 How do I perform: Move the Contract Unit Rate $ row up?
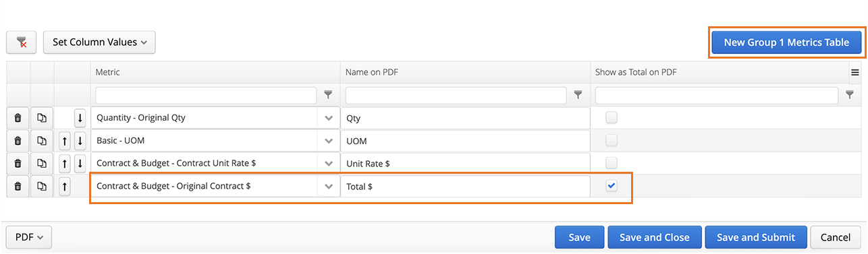pos(65,163)
